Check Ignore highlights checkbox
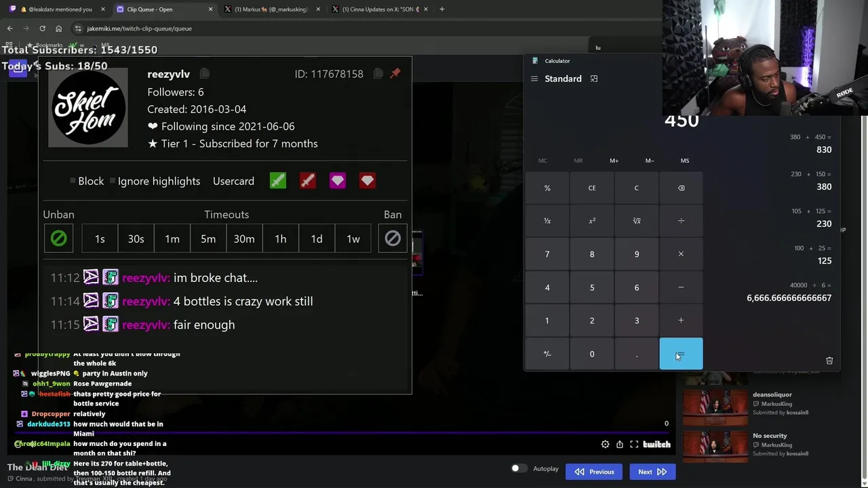 pos(113,181)
